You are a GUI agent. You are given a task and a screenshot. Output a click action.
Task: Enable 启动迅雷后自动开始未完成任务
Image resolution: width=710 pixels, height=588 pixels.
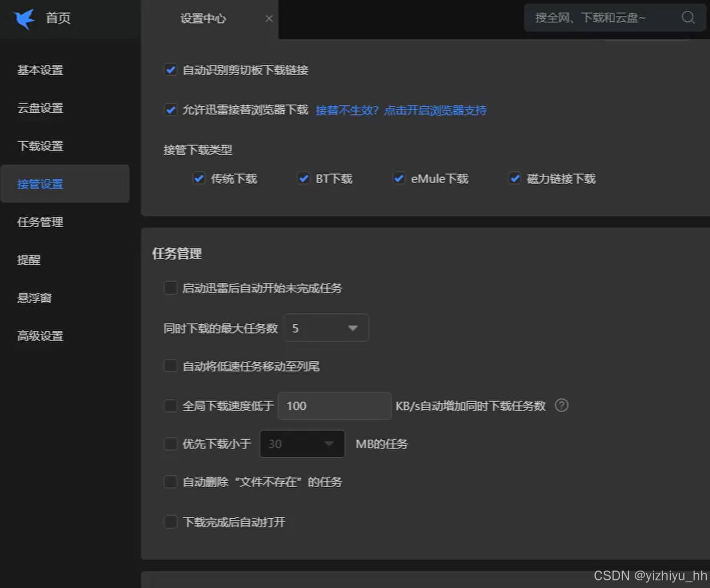coord(171,288)
